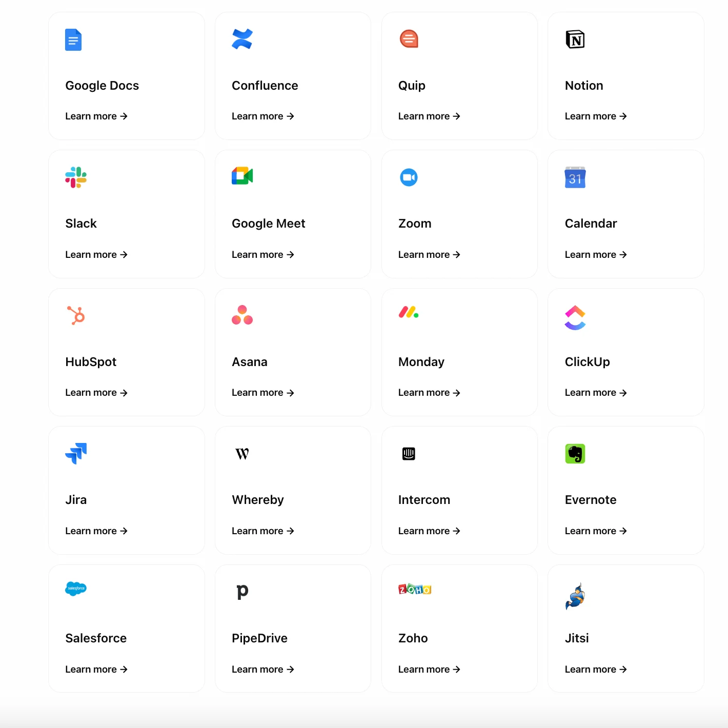
Task: Follow the Learn more link for Whereby
Action: tap(263, 531)
